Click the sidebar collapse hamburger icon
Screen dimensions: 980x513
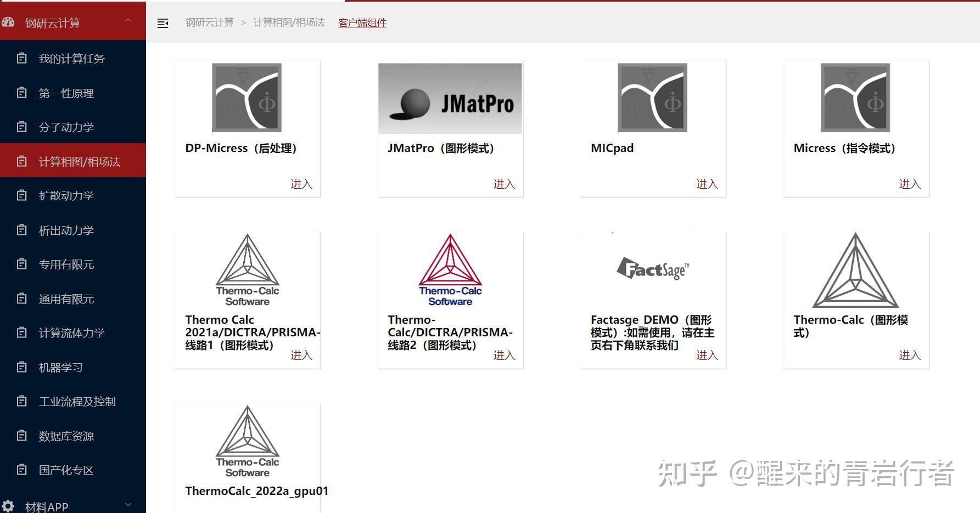pyautogui.click(x=163, y=23)
